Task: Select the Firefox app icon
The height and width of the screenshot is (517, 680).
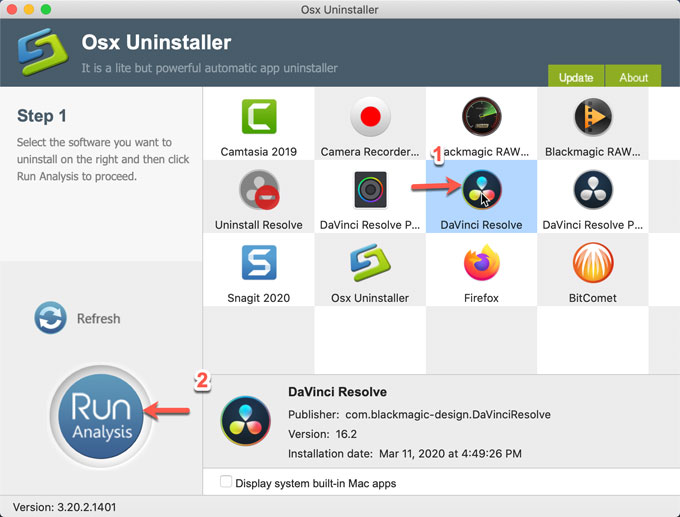Action: [x=481, y=262]
